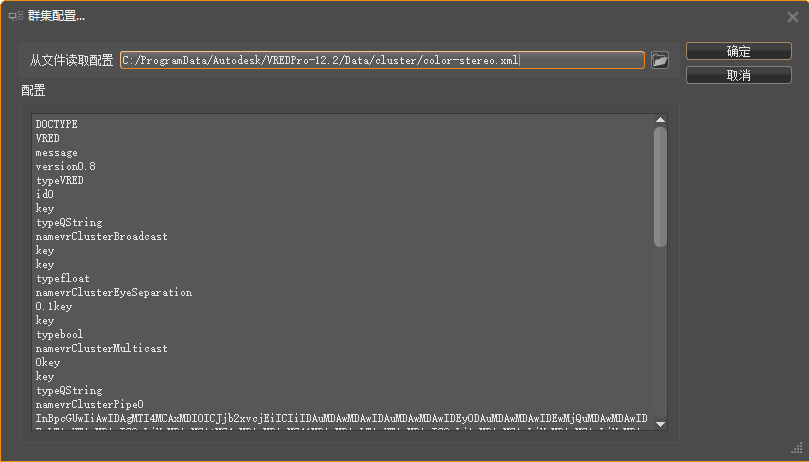The width and height of the screenshot is (809, 462).
Task: Click the cluster icon in the title bar
Action: tap(16, 16)
